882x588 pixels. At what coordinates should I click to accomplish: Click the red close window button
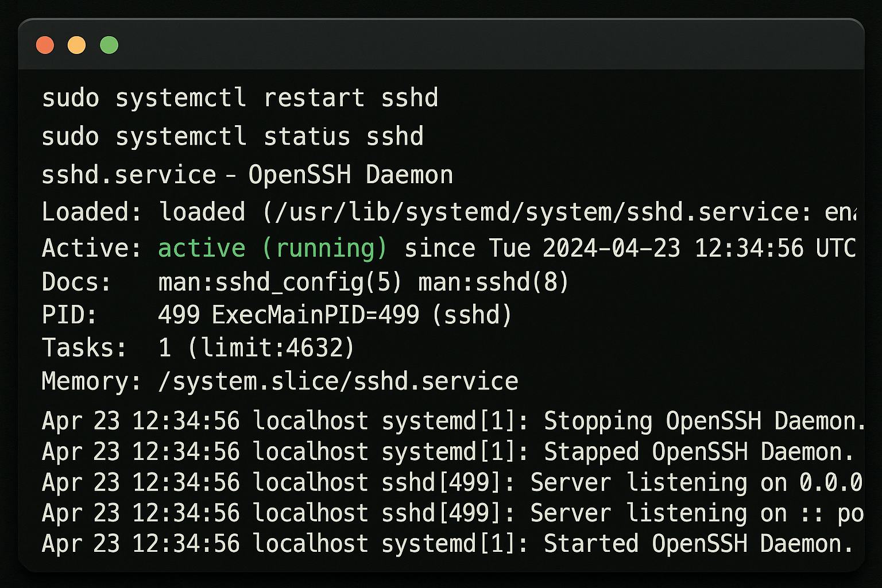pyautogui.click(x=45, y=45)
